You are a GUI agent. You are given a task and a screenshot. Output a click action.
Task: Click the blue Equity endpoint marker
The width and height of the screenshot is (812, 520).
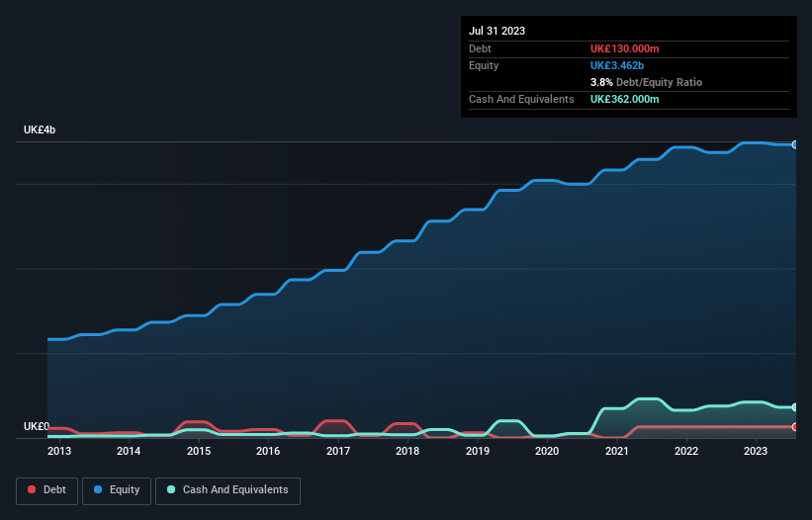[795, 145]
